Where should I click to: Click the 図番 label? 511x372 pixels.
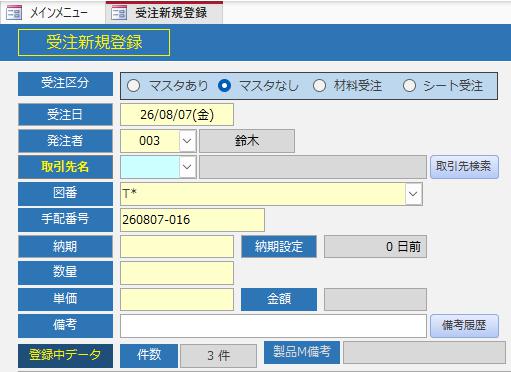click(x=65, y=194)
